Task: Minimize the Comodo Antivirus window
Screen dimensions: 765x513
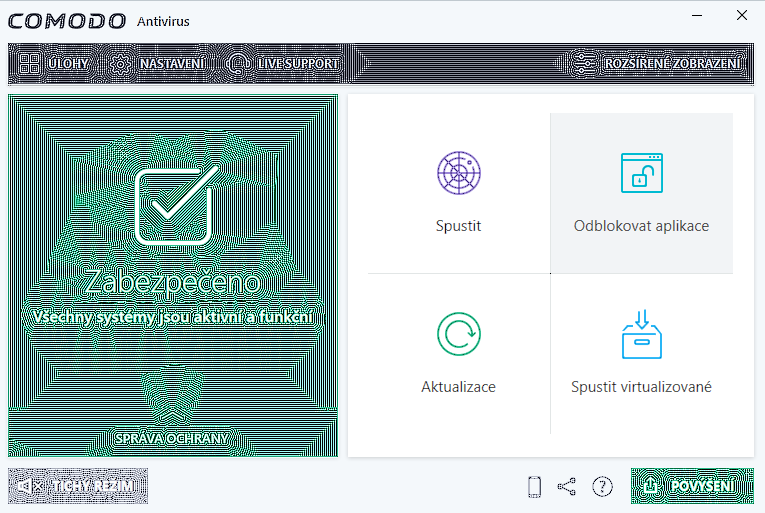Action: pyautogui.click(x=697, y=16)
